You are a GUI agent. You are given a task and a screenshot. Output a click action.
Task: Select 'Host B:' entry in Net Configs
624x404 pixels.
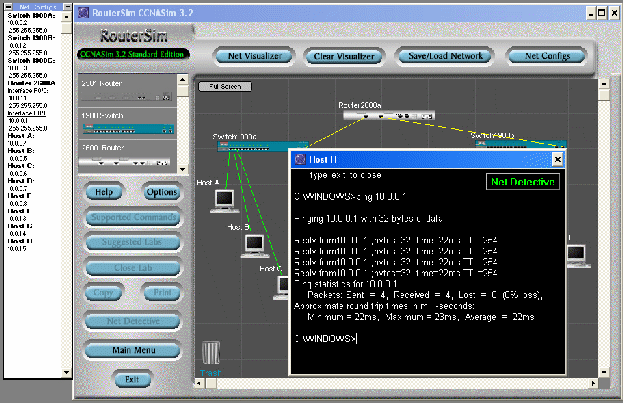click(x=21, y=151)
